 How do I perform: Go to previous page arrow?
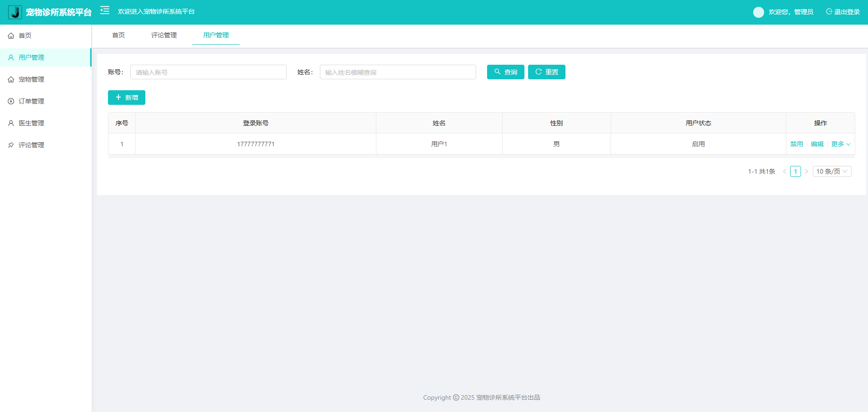[785, 171]
